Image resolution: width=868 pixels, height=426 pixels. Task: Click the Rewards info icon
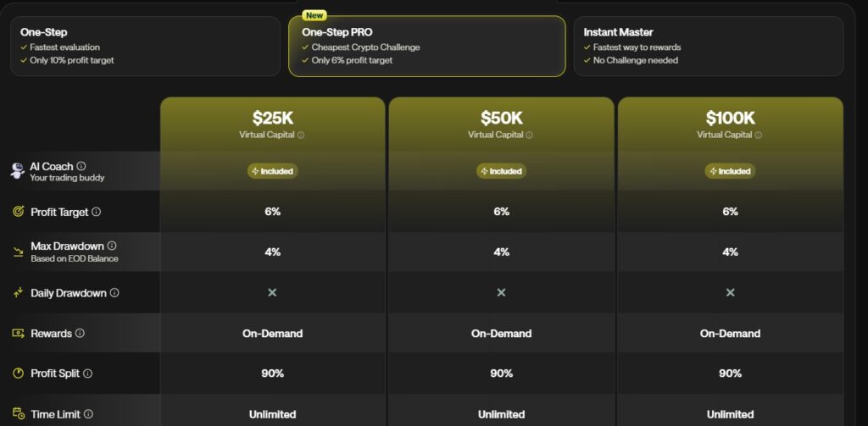[80, 334]
